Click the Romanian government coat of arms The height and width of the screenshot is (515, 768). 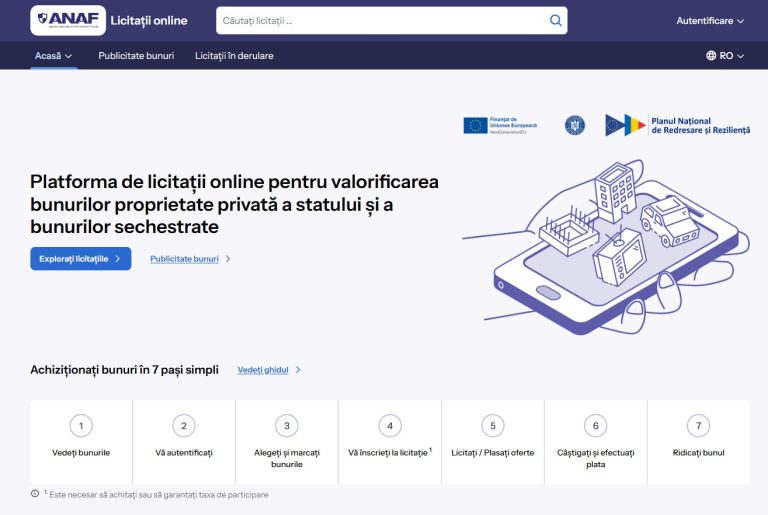coord(574,125)
